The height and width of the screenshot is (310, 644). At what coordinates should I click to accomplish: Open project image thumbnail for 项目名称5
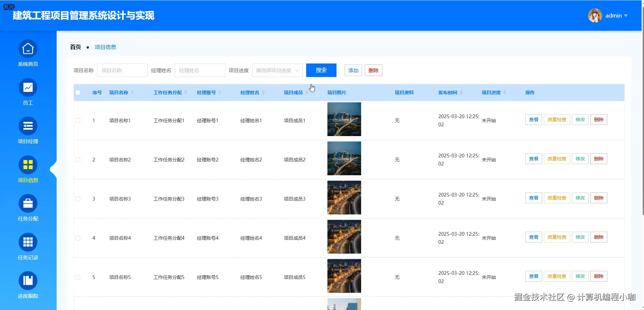click(x=344, y=276)
